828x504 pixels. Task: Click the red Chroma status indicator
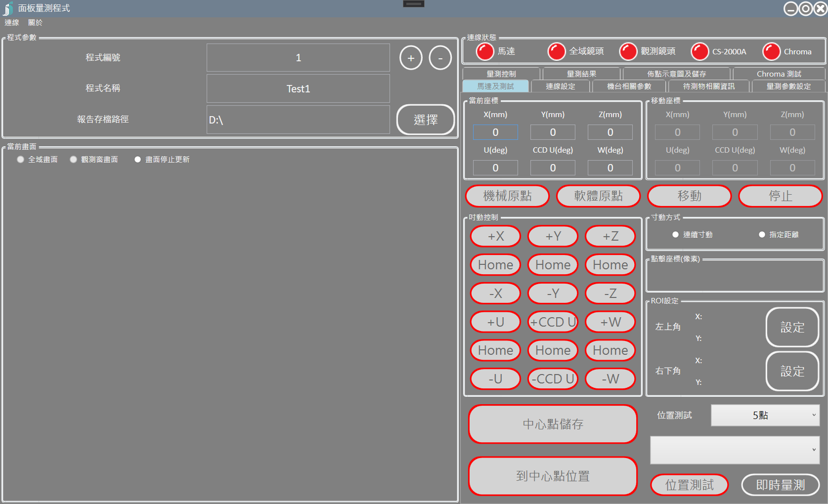point(771,51)
